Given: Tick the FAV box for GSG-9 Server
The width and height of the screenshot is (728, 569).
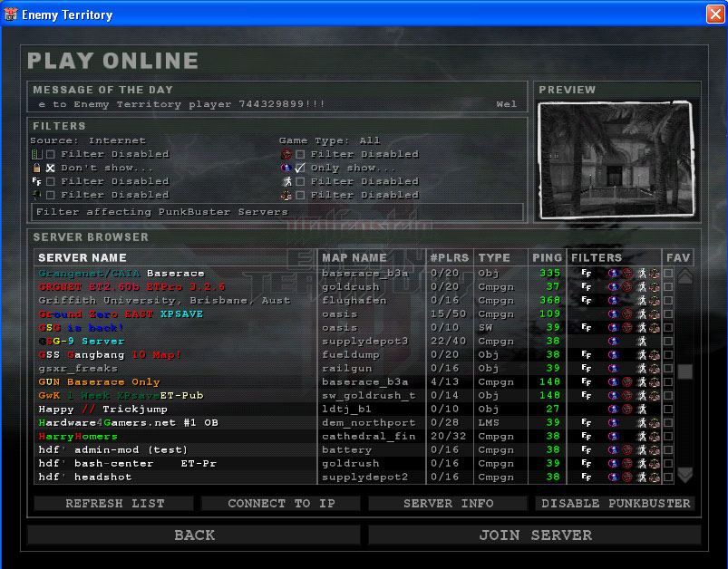Looking at the screenshot, I should (x=668, y=341).
